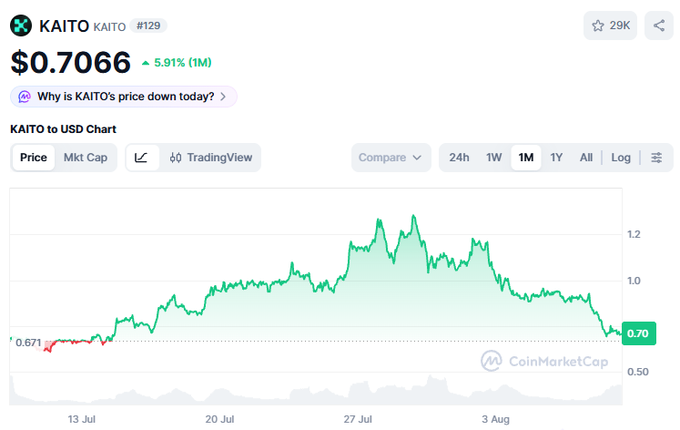Click the 0.671 baseline price label
Image resolution: width=680 pixels, height=430 pixels.
click(28, 342)
